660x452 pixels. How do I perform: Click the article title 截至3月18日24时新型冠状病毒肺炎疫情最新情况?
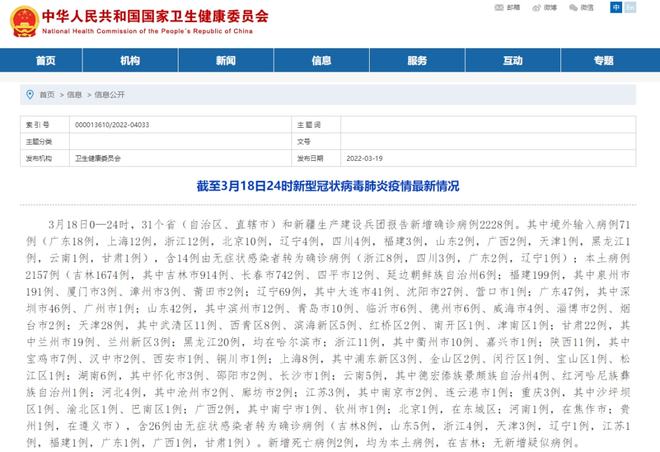pyautogui.click(x=328, y=186)
